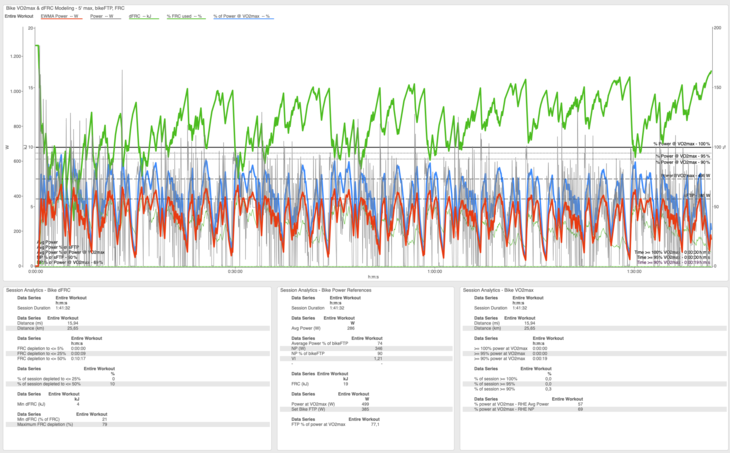The width and height of the screenshot is (730, 453).
Task: Click the 1:00:00 time axis marker
Action: pos(434,271)
